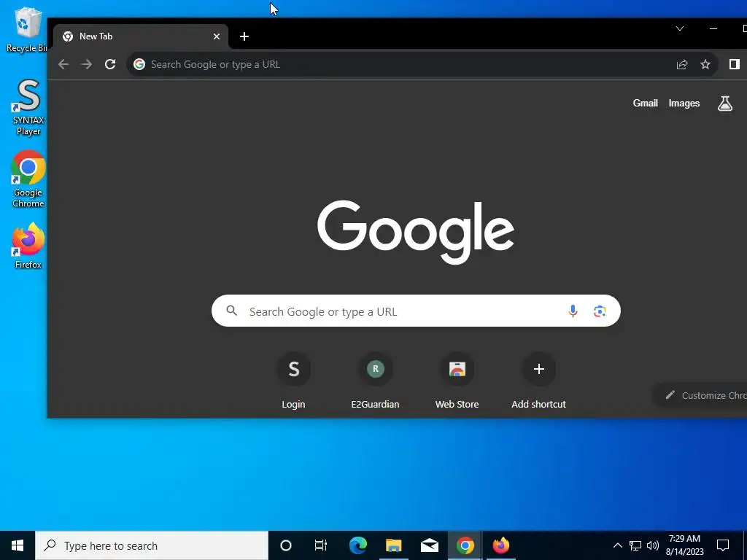Close the New Tab tab

pyautogui.click(x=216, y=36)
